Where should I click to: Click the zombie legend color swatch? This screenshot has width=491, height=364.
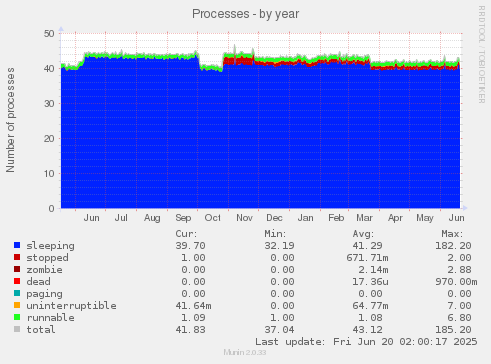(17, 269)
